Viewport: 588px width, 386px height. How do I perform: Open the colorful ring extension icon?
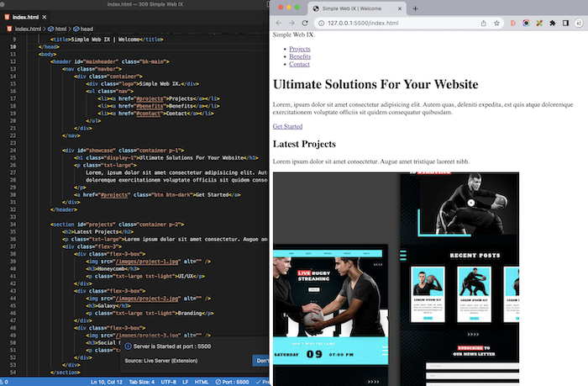pyautogui.click(x=526, y=23)
